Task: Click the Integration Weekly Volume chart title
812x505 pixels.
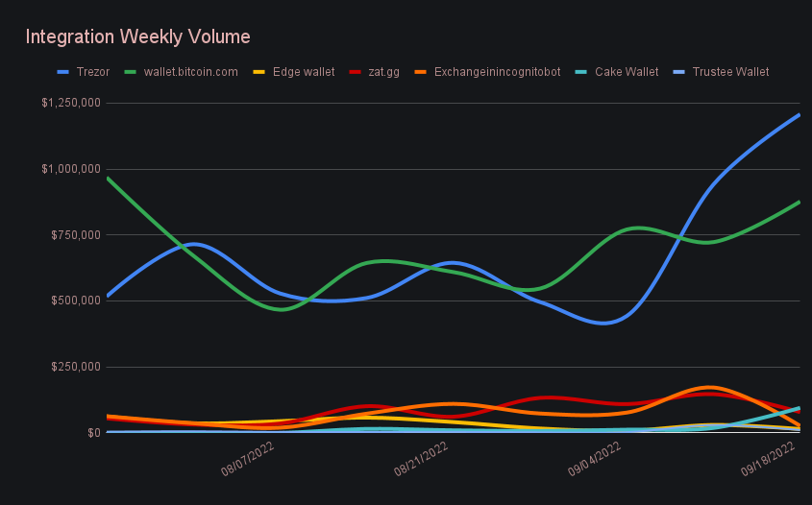Action: [137, 36]
